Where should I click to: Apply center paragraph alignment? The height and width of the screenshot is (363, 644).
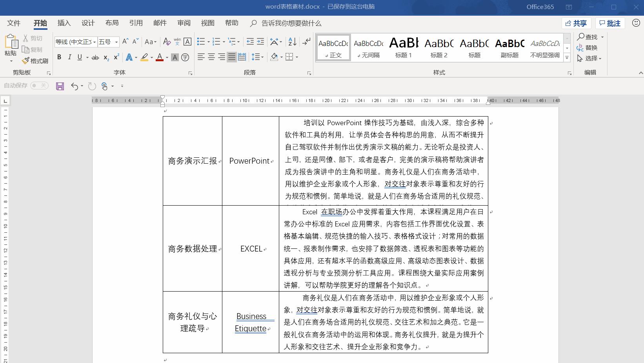coord(211,57)
